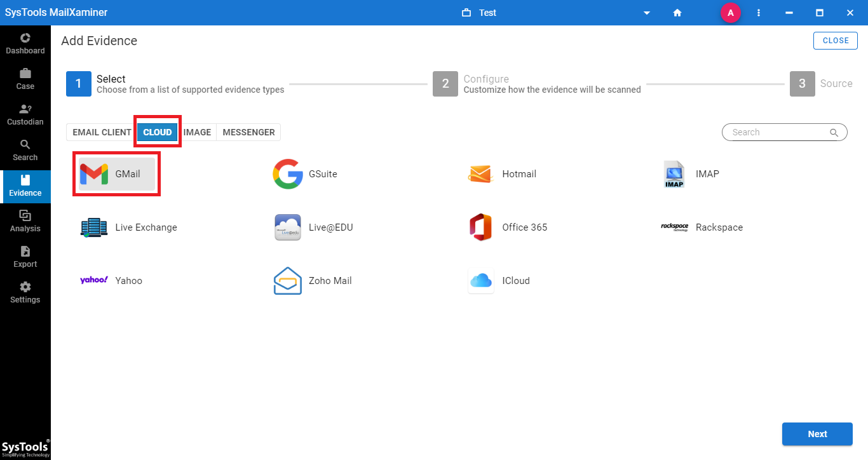The height and width of the screenshot is (460, 868).
Task: Maximize the MailXaminer window
Action: [x=820, y=13]
